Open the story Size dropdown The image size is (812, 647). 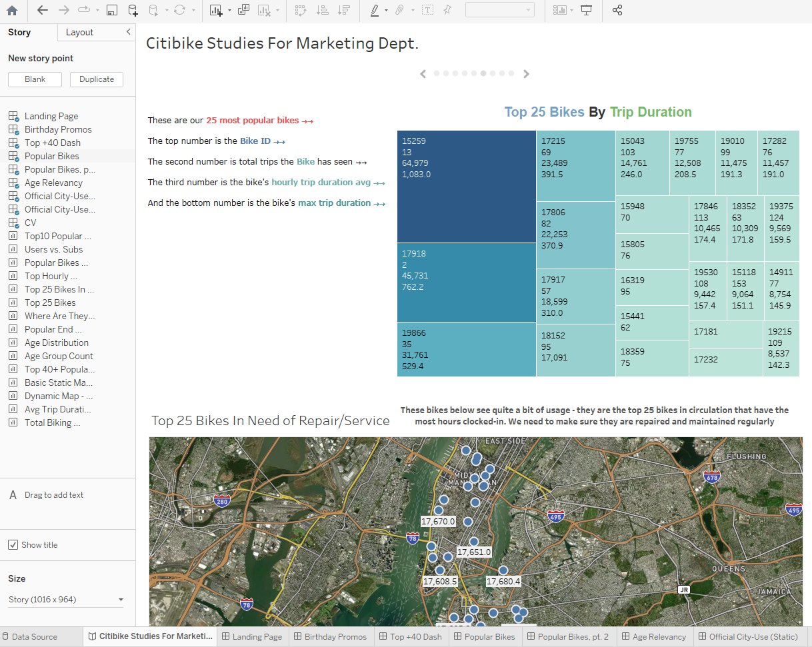coord(65,599)
